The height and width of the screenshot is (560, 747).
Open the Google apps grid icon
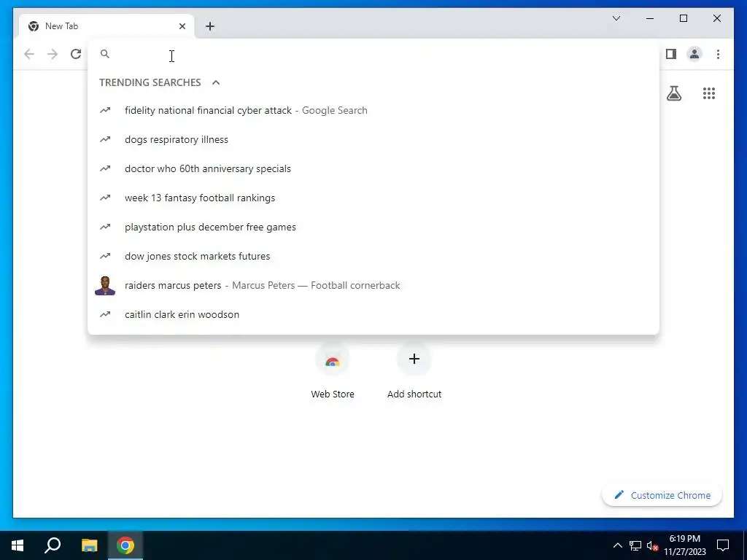pos(709,93)
